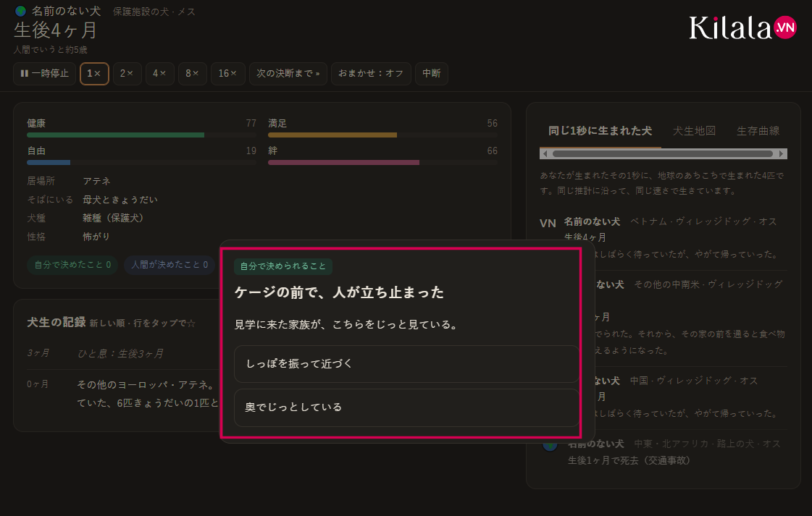Click the 自分で決められること tag in the dialog
The width and height of the screenshot is (812, 516).
pos(283,266)
